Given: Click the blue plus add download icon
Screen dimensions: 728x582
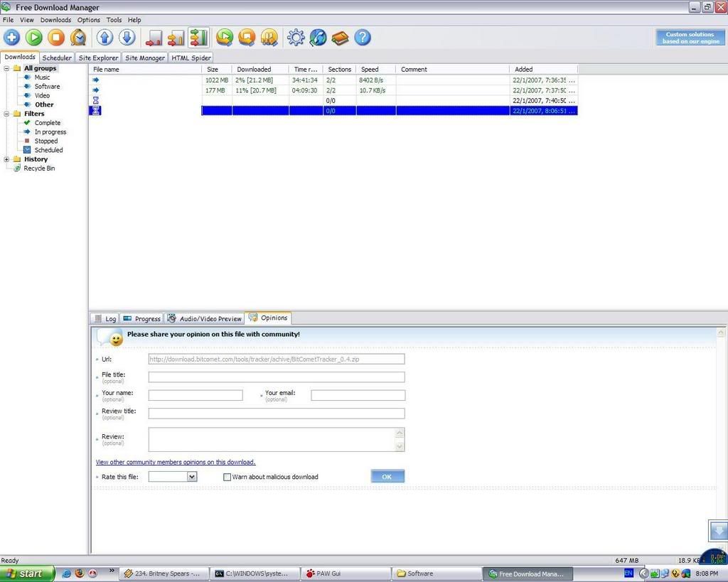Looking at the screenshot, I should pos(12,38).
